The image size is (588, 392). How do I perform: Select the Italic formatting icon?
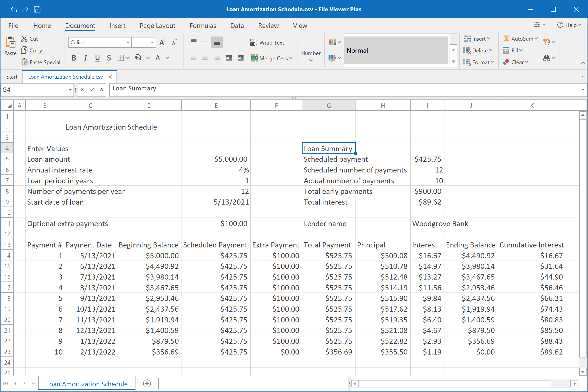(x=85, y=58)
